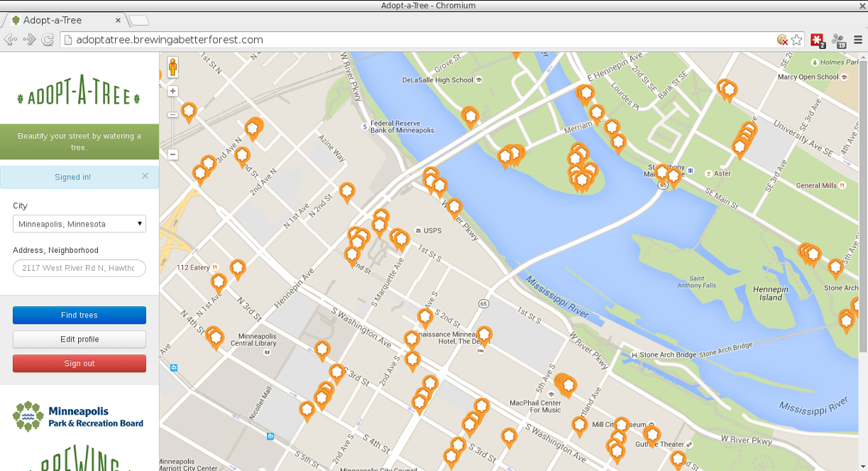Image resolution: width=868 pixels, height=471 pixels.
Task: Click the Address, Neighborhood input field
Action: (79, 268)
